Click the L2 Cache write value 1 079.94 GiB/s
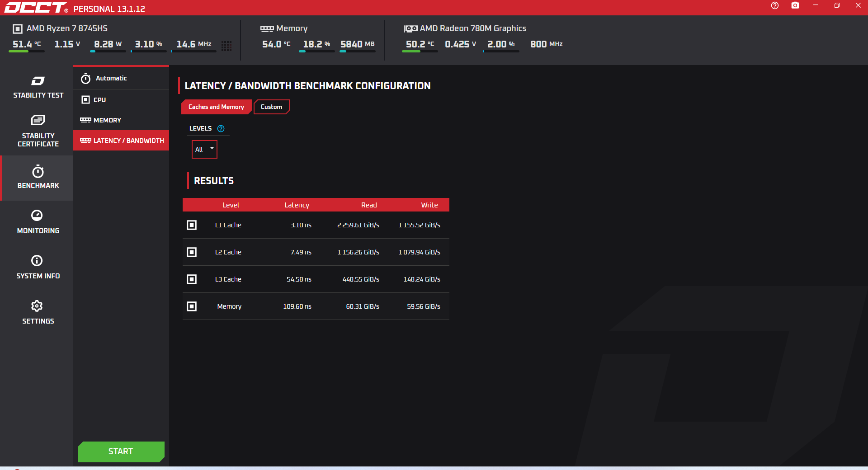This screenshot has width=868, height=470. pos(419,252)
